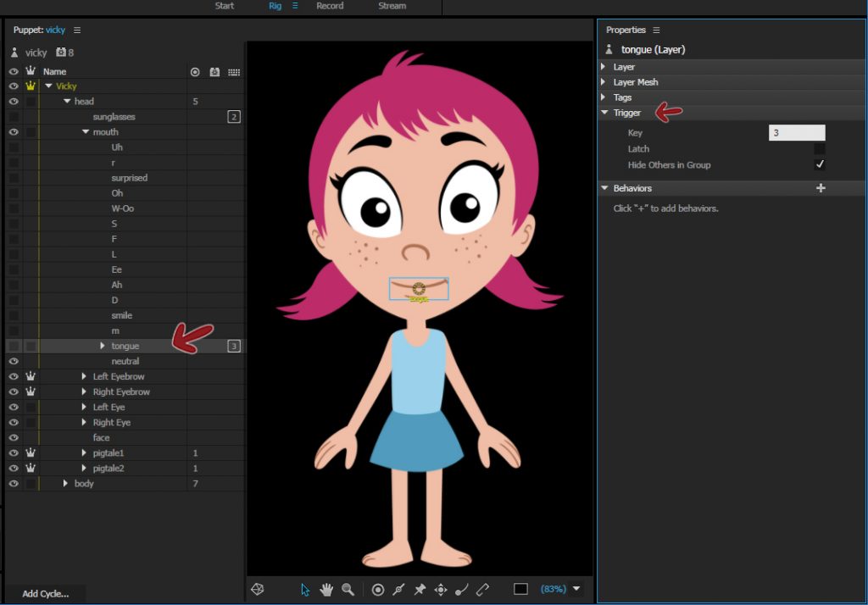This screenshot has height=605, width=868.
Task: Select the Pin tool
Action: (420, 590)
